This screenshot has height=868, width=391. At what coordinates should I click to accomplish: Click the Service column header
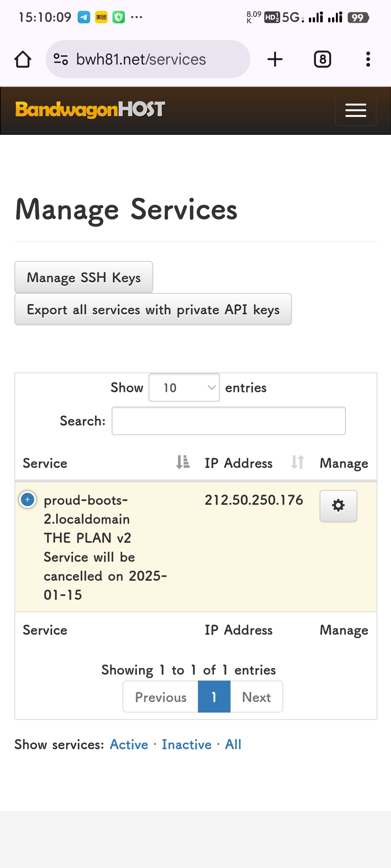tap(45, 463)
